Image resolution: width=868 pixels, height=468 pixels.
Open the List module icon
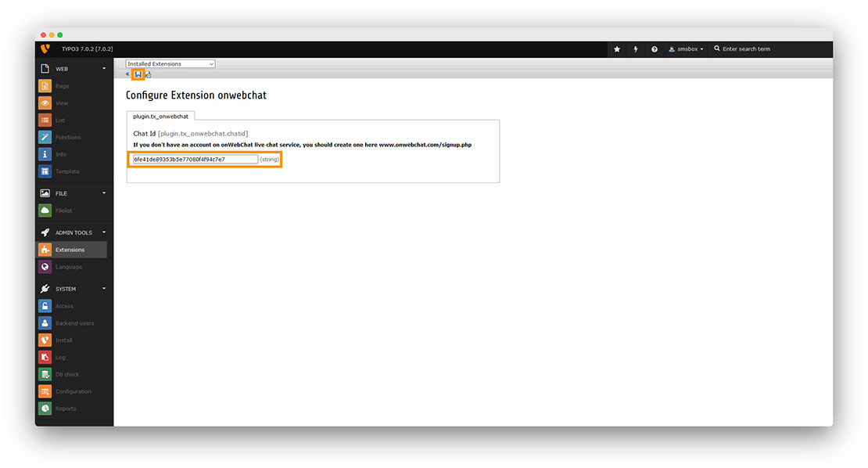tap(45, 120)
